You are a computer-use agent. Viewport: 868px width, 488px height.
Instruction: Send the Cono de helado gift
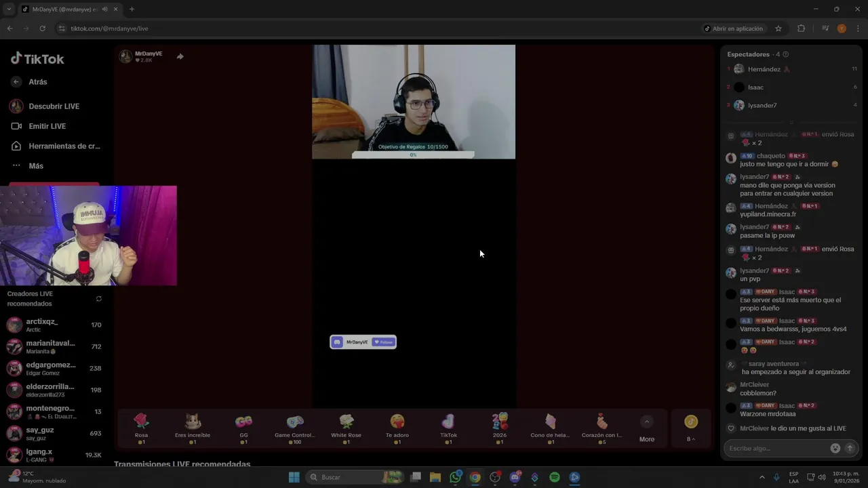[x=551, y=429]
